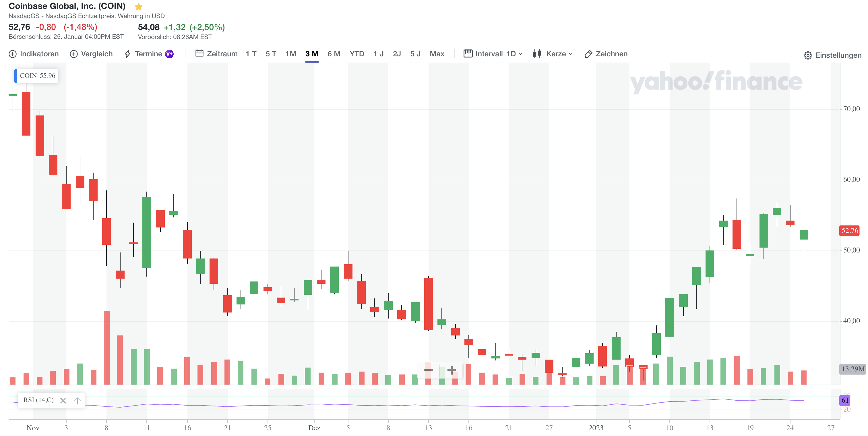Select the 6 M time range
The height and width of the screenshot is (436, 868).
[334, 54]
